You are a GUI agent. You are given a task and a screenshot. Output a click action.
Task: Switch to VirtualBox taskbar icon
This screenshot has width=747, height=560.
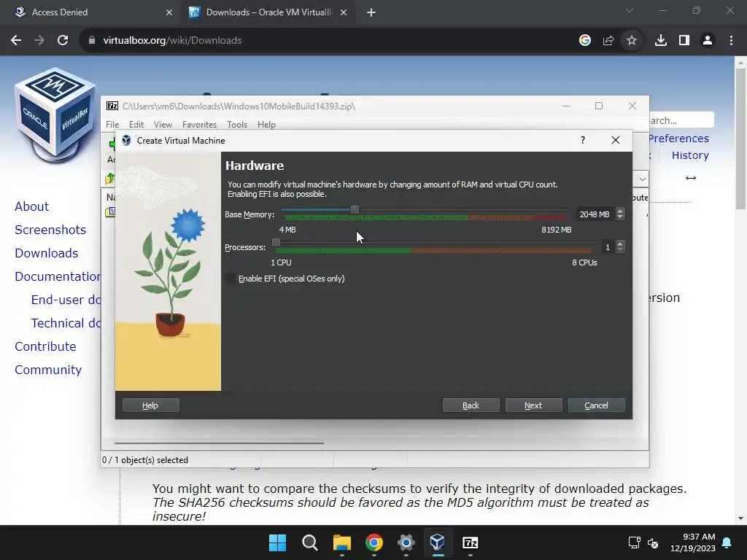coord(438,542)
